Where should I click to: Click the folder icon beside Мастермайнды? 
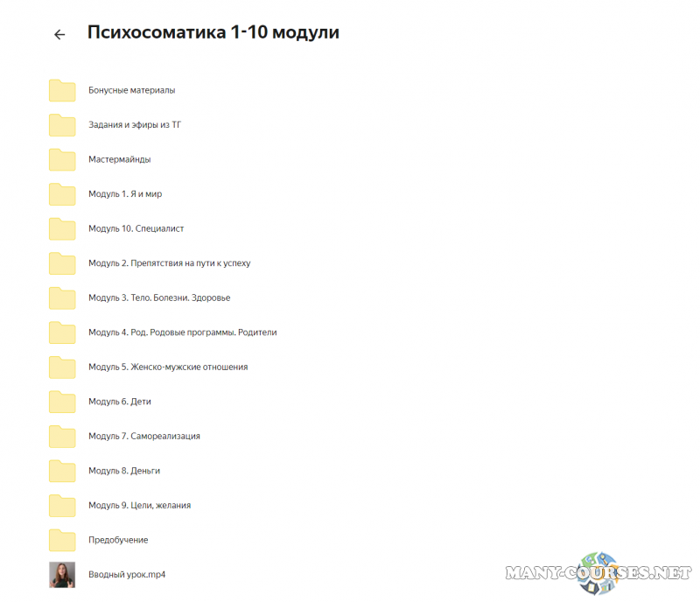tap(61, 159)
